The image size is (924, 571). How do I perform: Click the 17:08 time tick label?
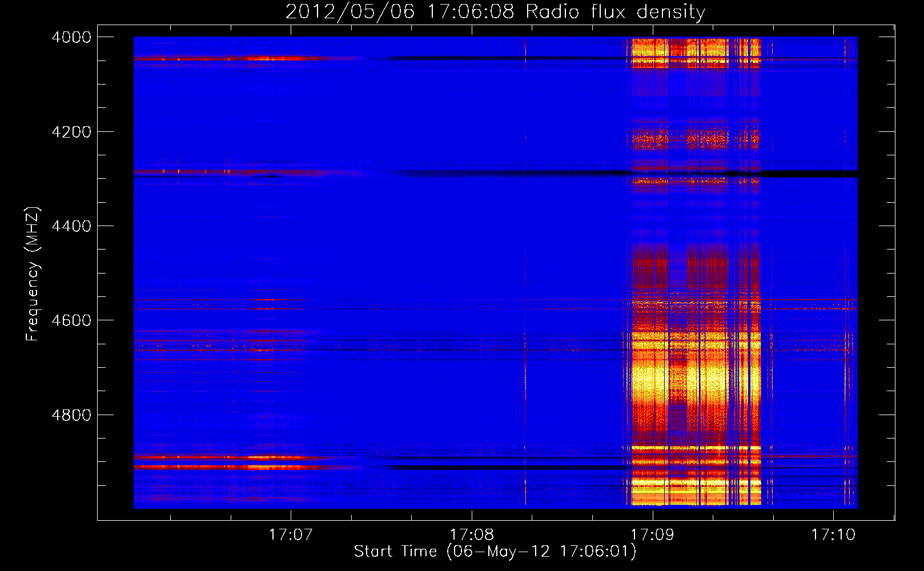[x=472, y=534]
